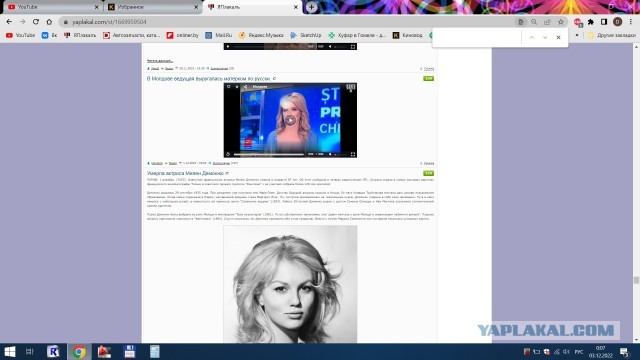This screenshot has height=360, width=640.
Task: Play the Moldova TV host video
Action: click(290, 120)
